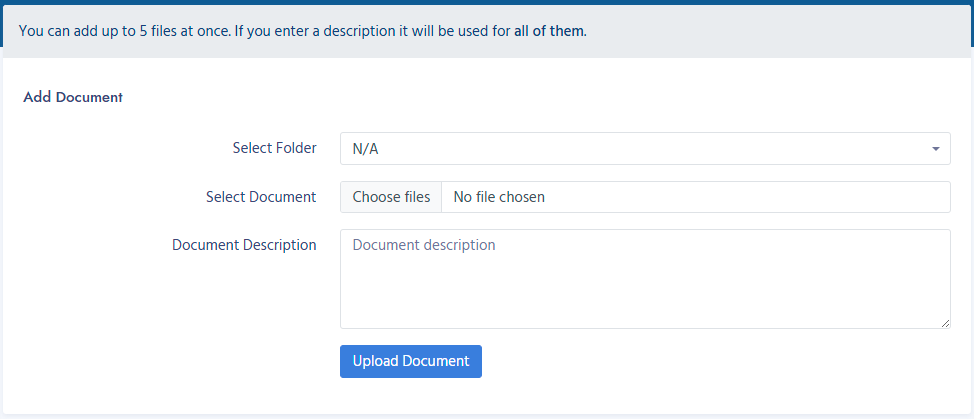Screen dimensions: 974x419
Task: Select the N/A value in folder field
Action: [366, 149]
